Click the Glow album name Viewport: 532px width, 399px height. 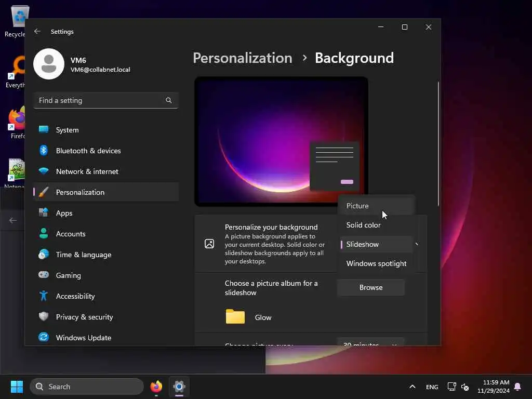point(263,317)
